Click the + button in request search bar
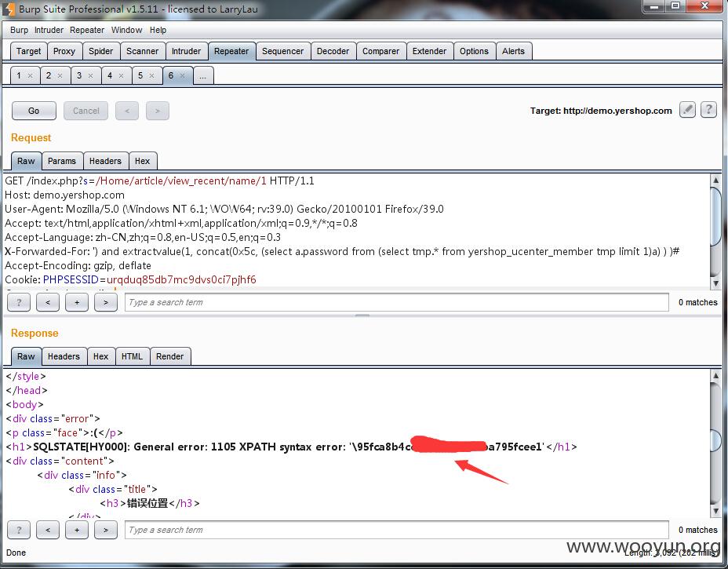Image resolution: width=728 pixels, height=569 pixels. pos(77,302)
